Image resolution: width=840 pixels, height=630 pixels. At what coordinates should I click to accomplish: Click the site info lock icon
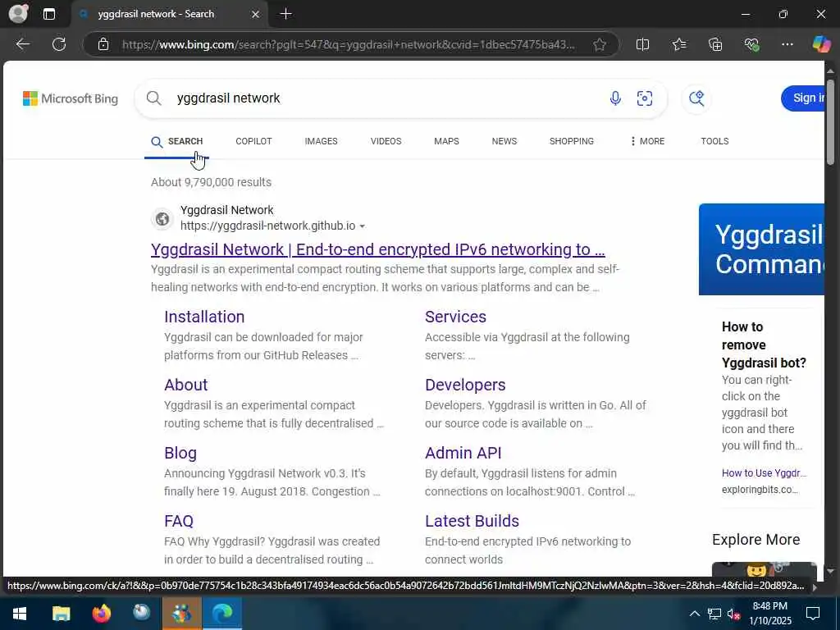(x=103, y=44)
